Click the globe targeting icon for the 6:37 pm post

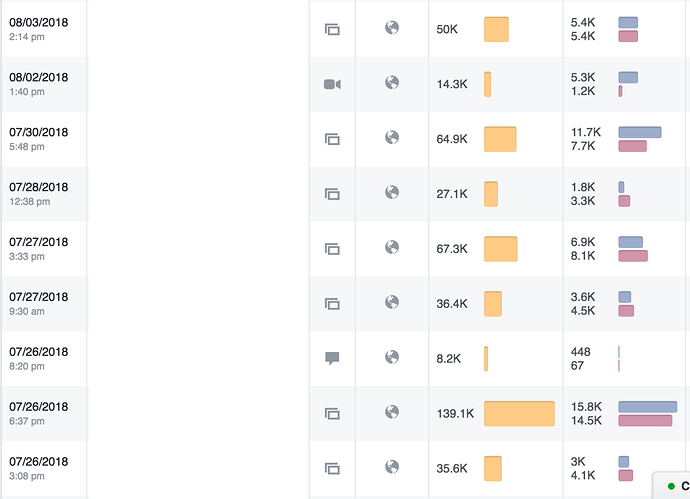click(x=392, y=412)
